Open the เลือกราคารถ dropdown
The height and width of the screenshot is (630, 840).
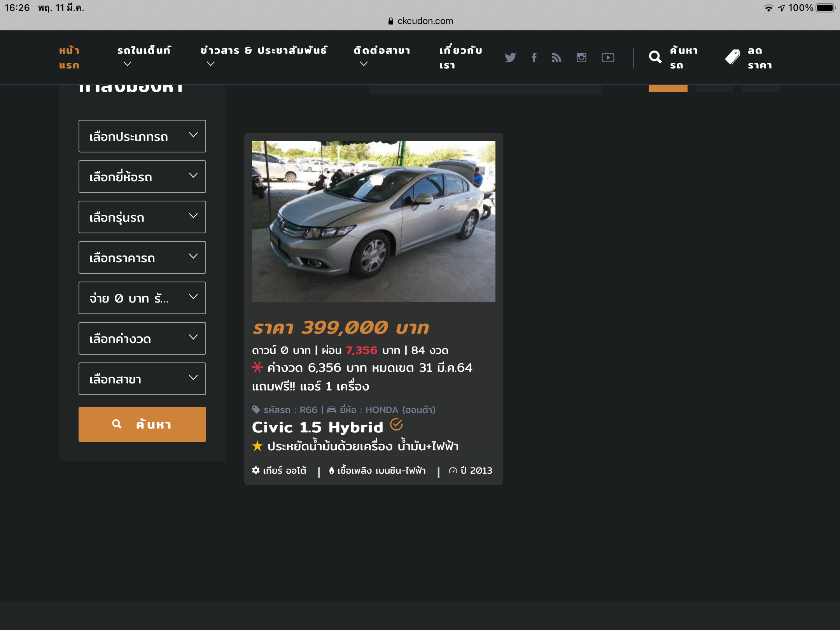click(x=142, y=257)
